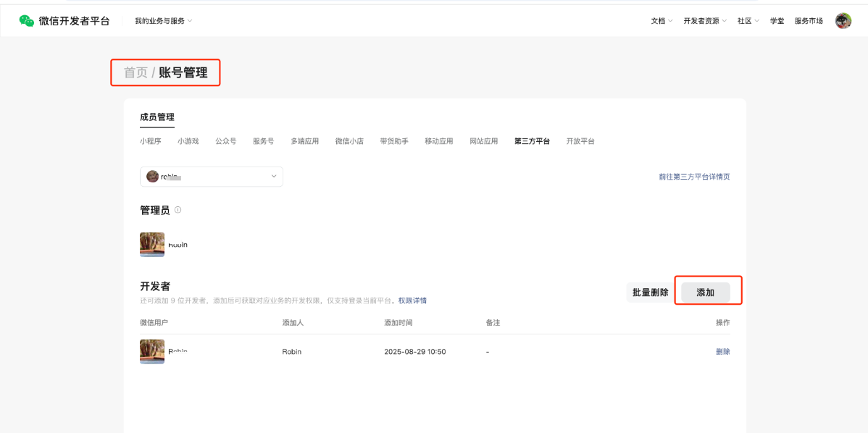The image size is (868, 433).
Task: Expand the 我的业务与服务 dropdown
Action: click(x=163, y=21)
